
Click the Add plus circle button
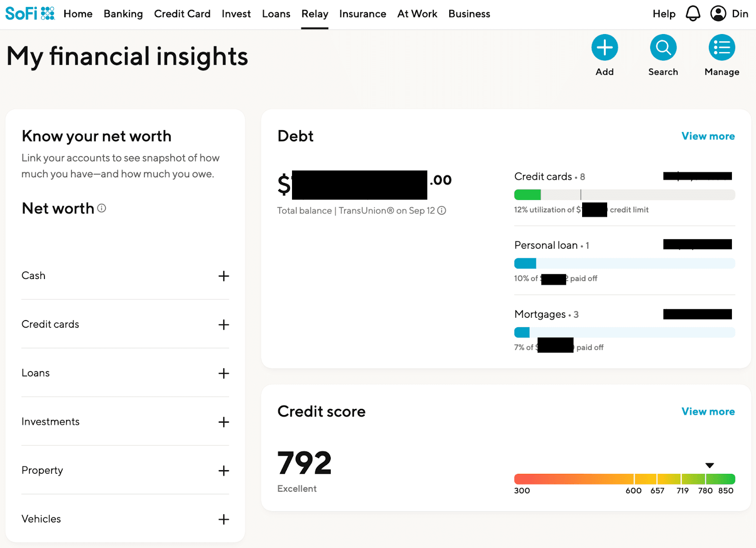pos(604,48)
